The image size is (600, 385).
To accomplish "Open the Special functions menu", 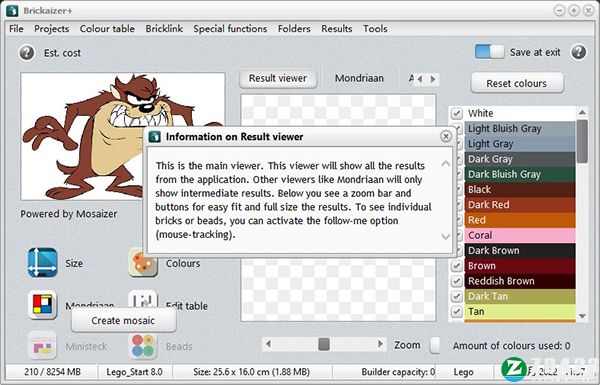I will pos(230,29).
